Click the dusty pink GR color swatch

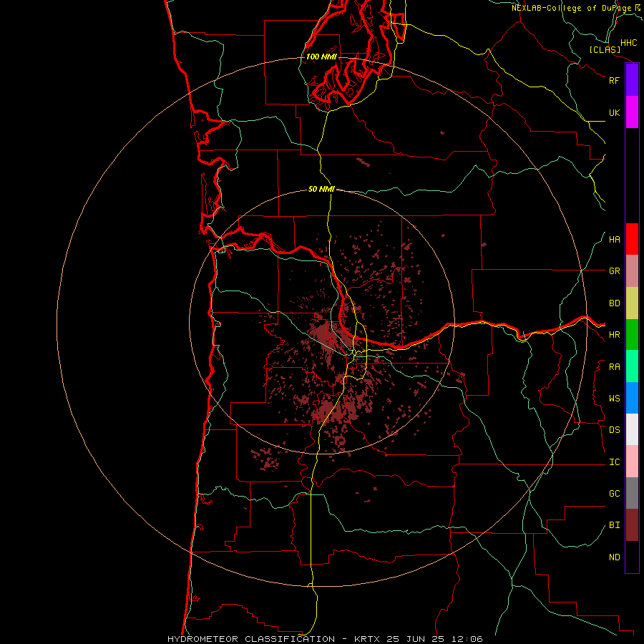632,271
